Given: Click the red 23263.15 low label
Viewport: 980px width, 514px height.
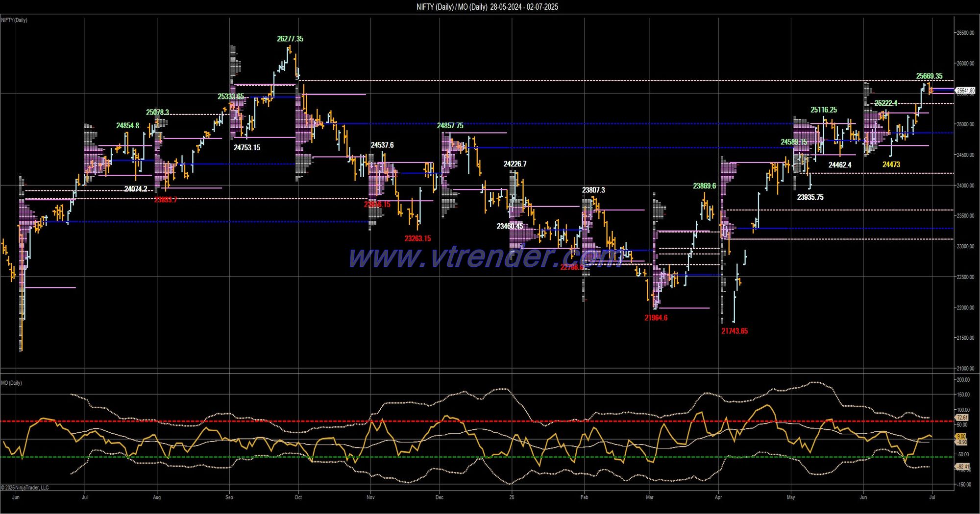Looking at the screenshot, I should tap(417, 239).
